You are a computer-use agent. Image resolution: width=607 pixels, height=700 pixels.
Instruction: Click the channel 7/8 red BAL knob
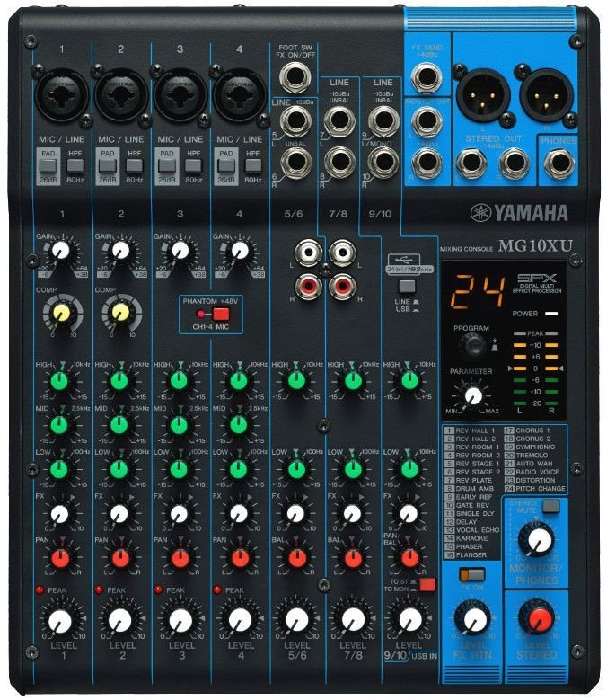pyautogui.click(x=353, y=558)
